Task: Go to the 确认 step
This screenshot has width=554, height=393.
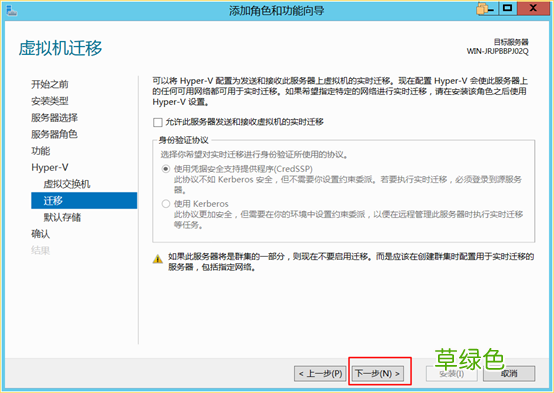Action: (x=41, y=234)
